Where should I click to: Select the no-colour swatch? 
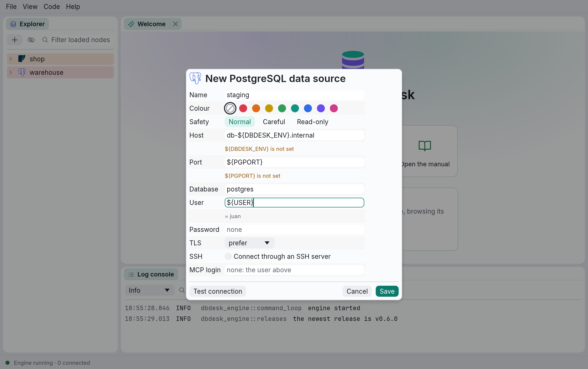[x=230, y=108]
